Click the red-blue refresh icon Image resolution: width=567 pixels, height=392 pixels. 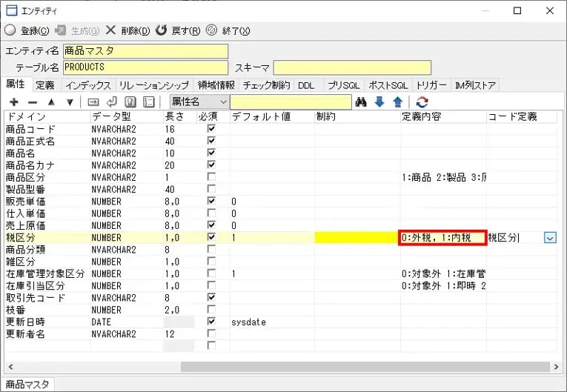pyautogui.click(x=422, y=102)
